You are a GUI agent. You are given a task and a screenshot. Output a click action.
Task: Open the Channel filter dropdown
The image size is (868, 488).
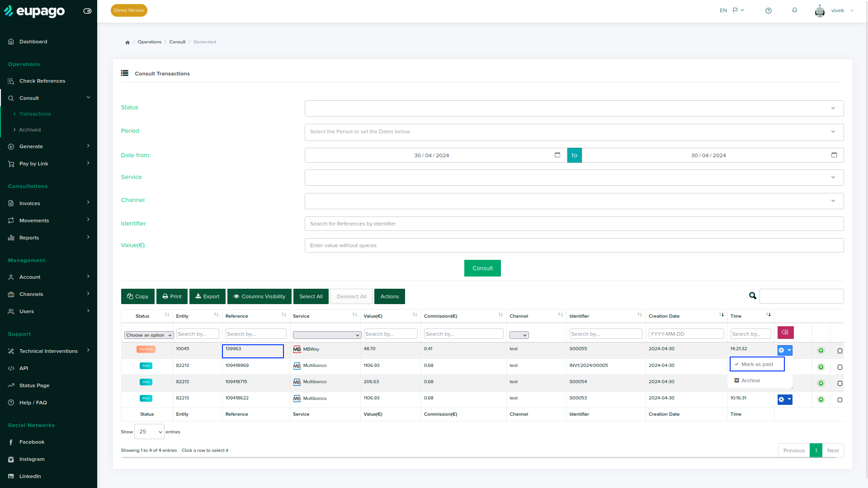pyautogui.click(x=574, y=201)
